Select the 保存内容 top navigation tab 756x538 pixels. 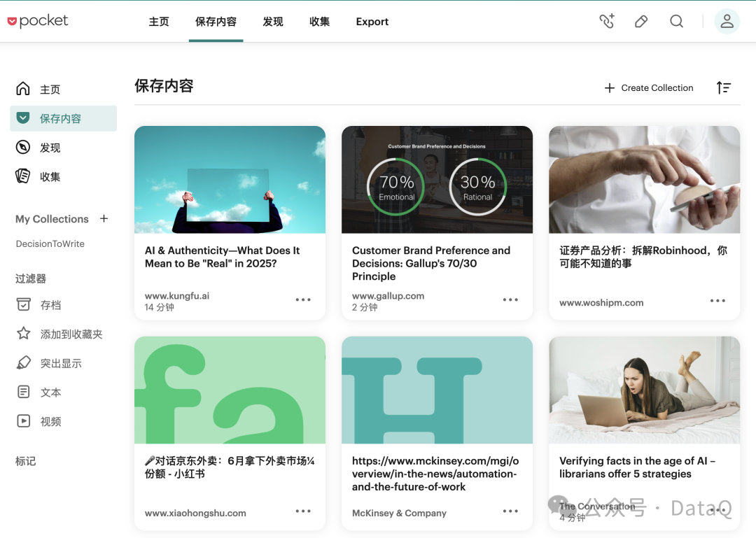[216, 22]
